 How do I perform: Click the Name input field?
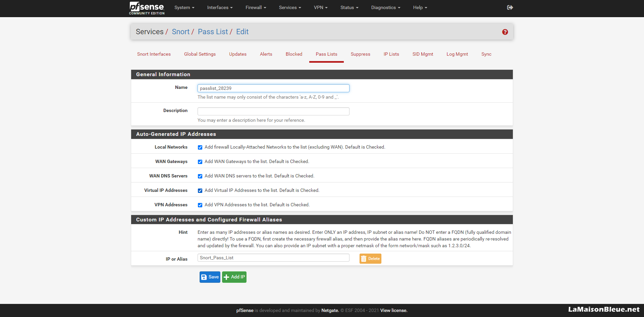click(273, 88)
